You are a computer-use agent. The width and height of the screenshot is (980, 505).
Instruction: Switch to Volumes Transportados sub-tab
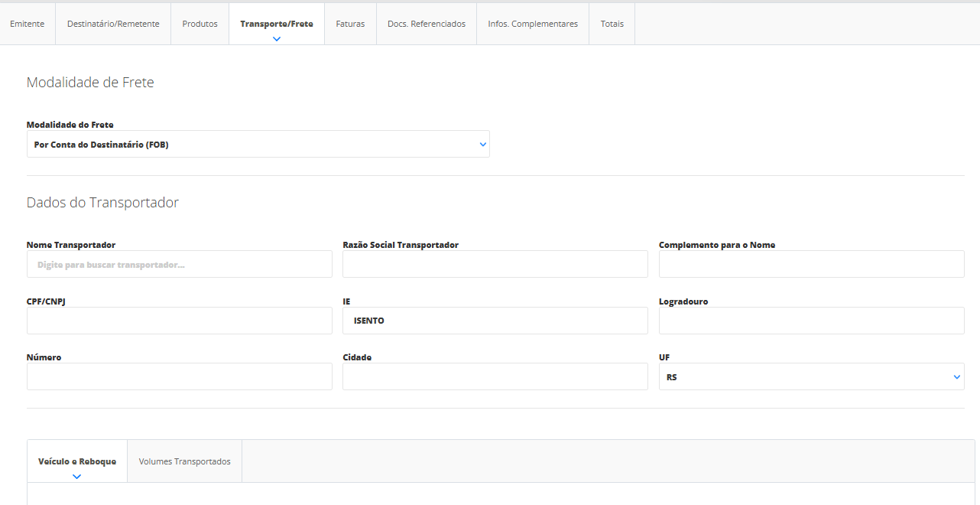(x=184, y=461)
